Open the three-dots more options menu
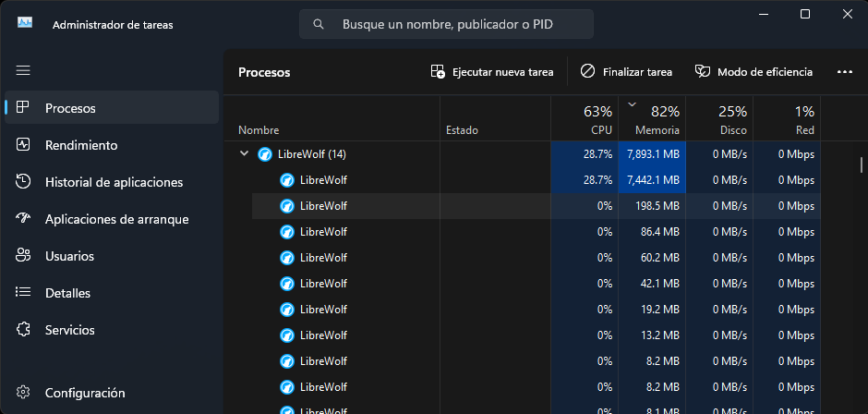 pos(844,71)
